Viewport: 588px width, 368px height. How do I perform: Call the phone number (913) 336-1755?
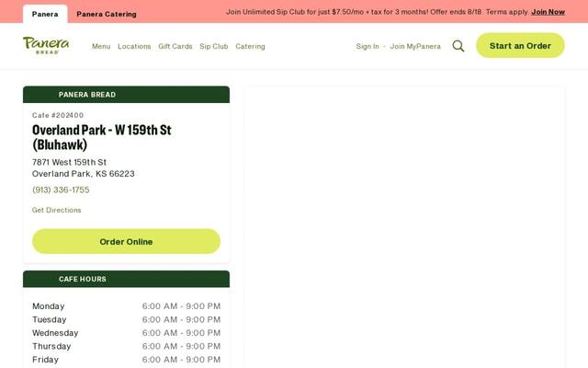click(61, 190)
